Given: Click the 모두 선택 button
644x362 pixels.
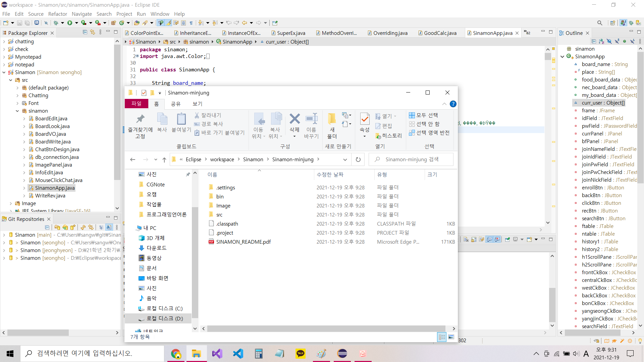Looking at the screenshot, I should (x=423, y=115).
